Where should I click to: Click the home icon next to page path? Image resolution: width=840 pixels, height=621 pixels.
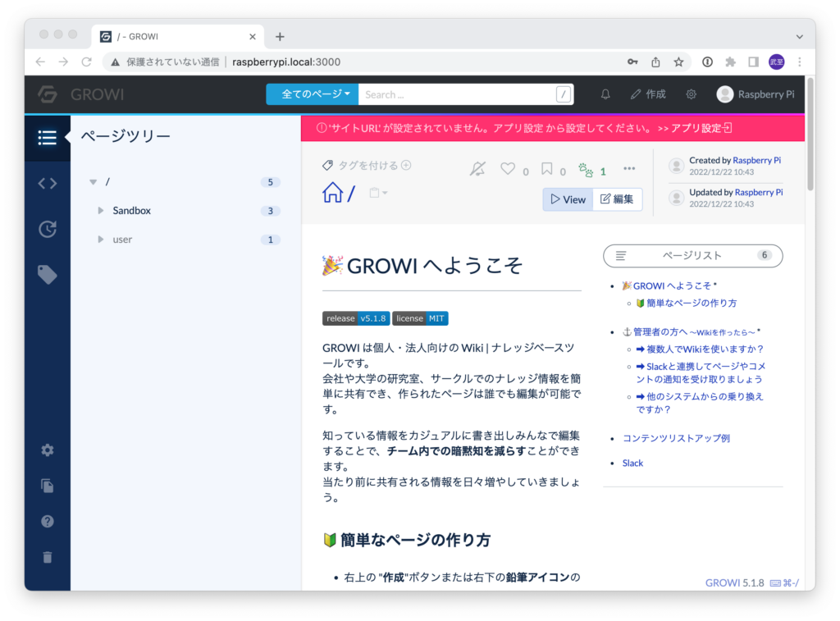tap(333, 192)
